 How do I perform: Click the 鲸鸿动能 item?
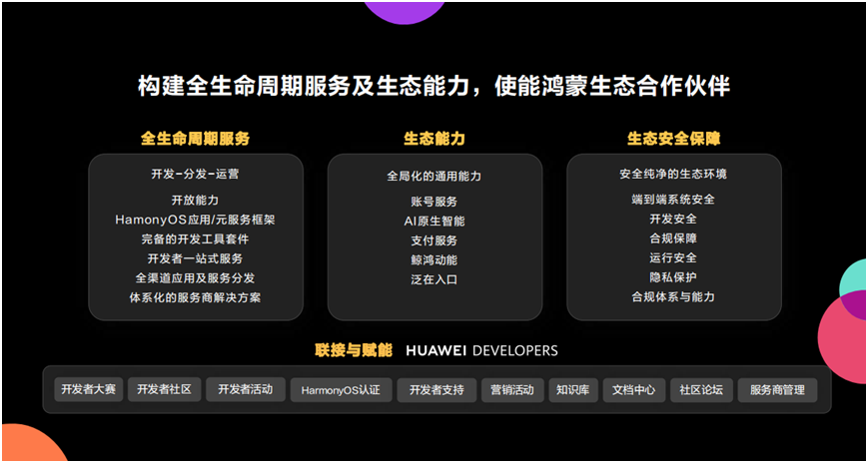point(434,260)
